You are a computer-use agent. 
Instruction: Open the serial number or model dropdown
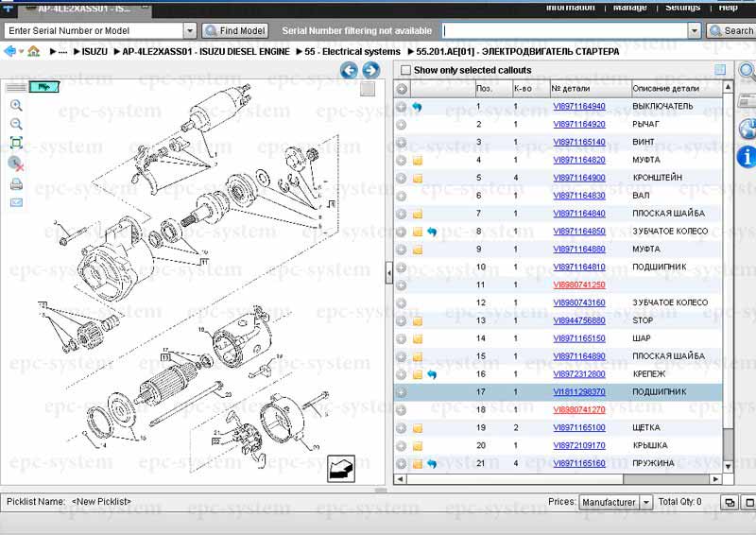pos(190,31)
